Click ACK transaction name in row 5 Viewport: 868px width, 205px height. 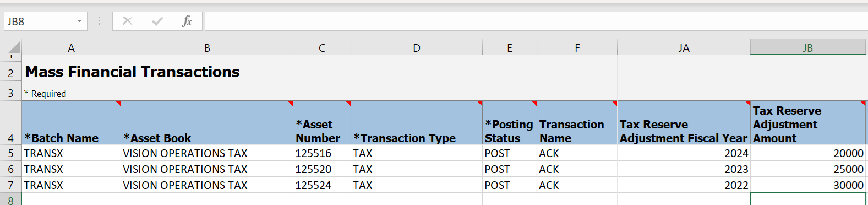pos(577,153)
